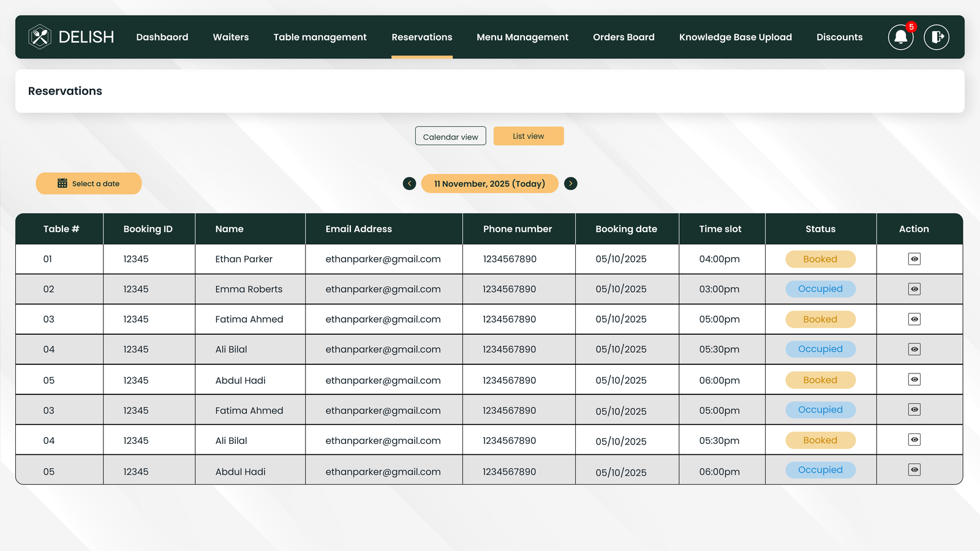The width and height of the screenshot is (980, 551).
Task: Open eye icon for Ali Bilal's Booked row
Action: point(914,440)
